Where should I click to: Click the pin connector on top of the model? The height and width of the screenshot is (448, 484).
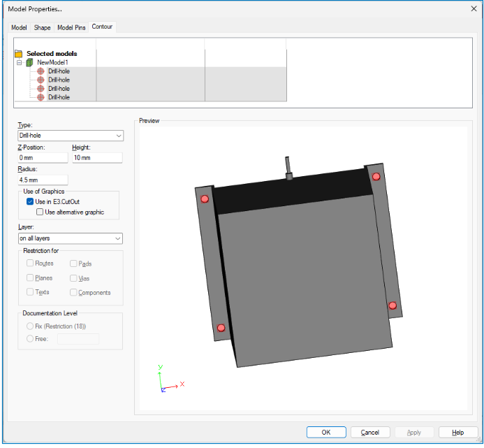pyautogui.click(x=288, y=168)
